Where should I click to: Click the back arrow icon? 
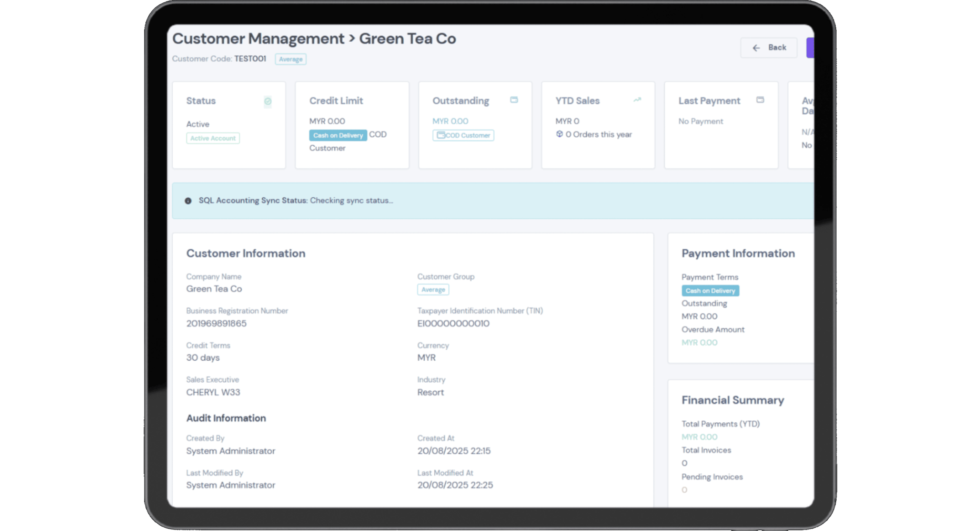coord(756,48)
